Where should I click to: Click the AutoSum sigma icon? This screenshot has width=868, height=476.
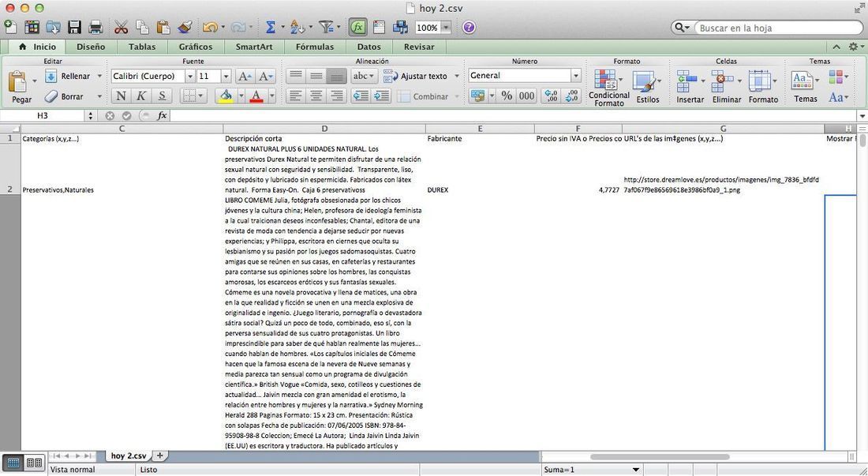[271, 27]
